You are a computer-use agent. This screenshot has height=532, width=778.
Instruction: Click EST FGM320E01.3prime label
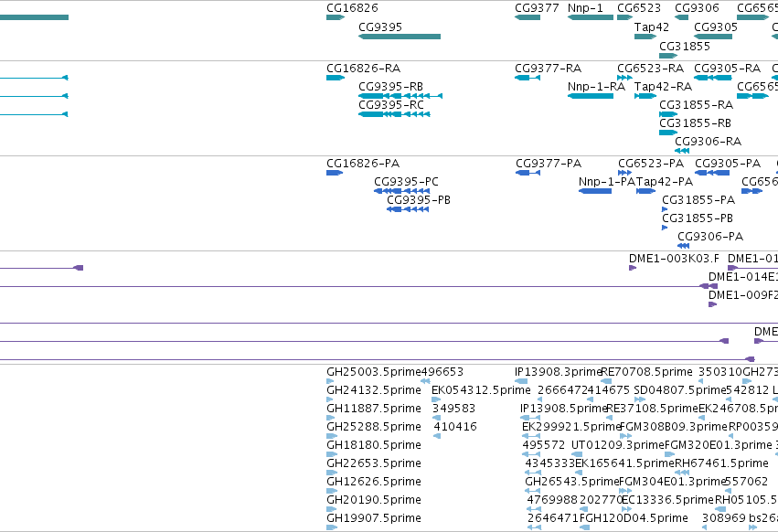718,445
